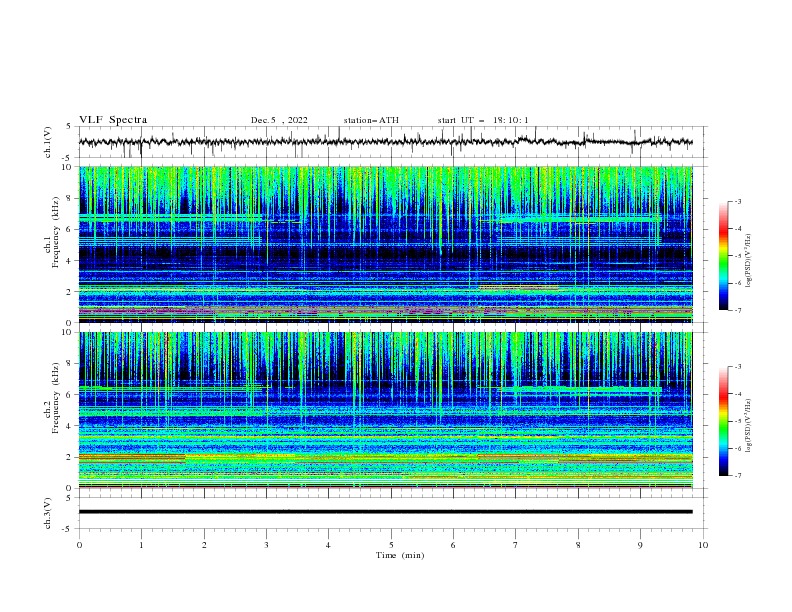Click the time axis tick label '2'
The width and height of the screenshot is (792, 612).
point(204,545)
